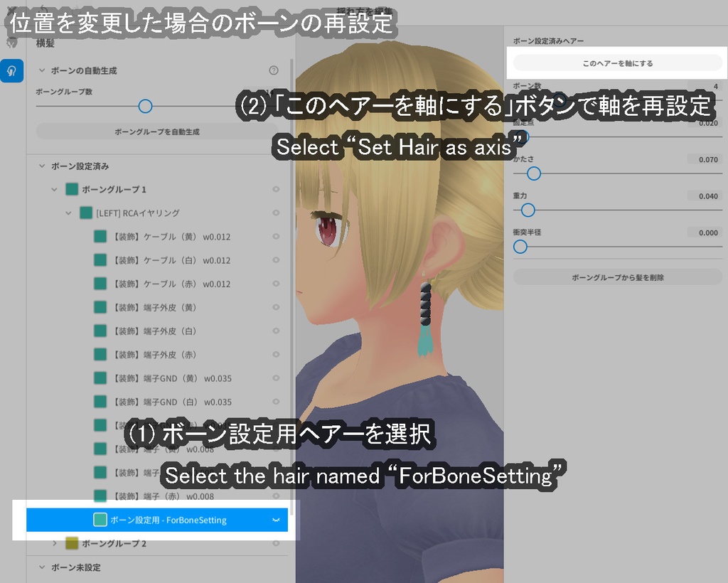The height and width of the screenshot is (583, 728).
Task: Expand the ボーングループ 2 tree item
Action: coord(53,543)
